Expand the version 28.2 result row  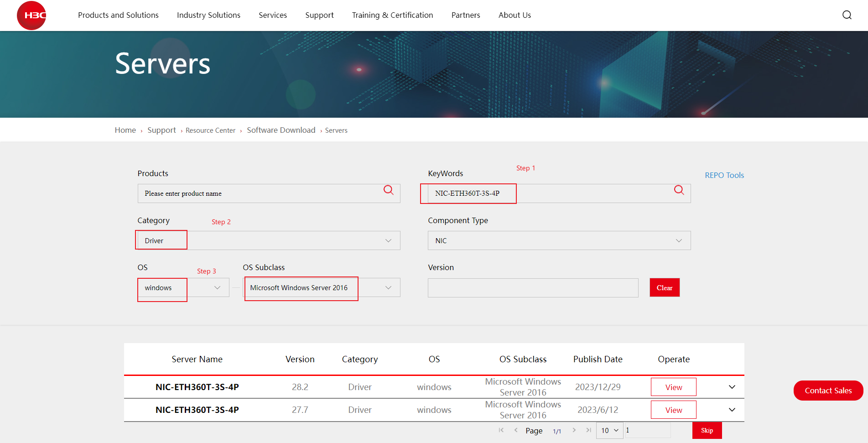tap(732, 387)
